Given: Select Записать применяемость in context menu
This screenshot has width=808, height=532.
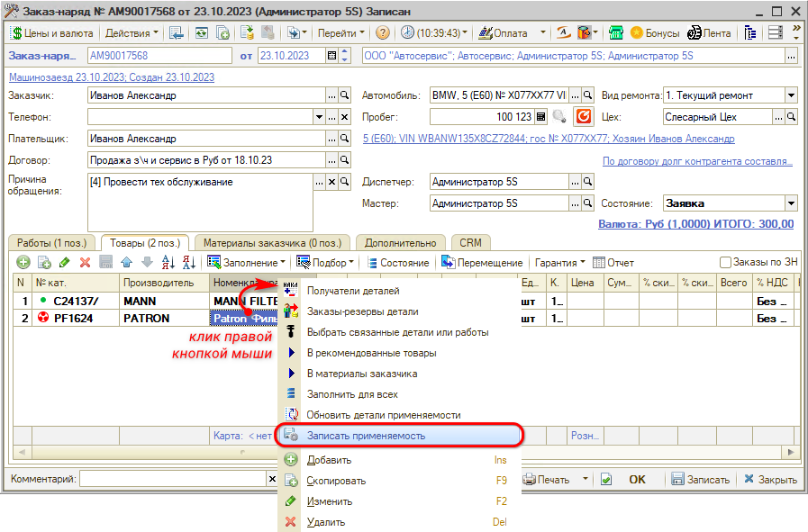Looking at the screenshot, I should [399, 436].
